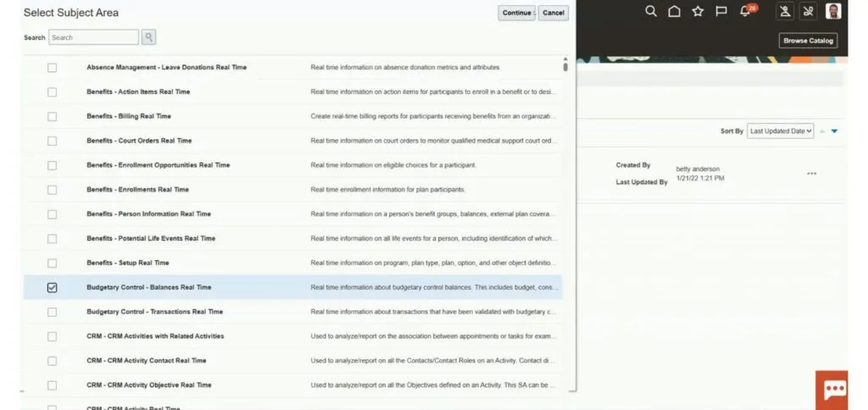Viewport: 868px width, 410px height.
Task: Open notifications bell with 20 badge
Action: [x=746, y=11]
